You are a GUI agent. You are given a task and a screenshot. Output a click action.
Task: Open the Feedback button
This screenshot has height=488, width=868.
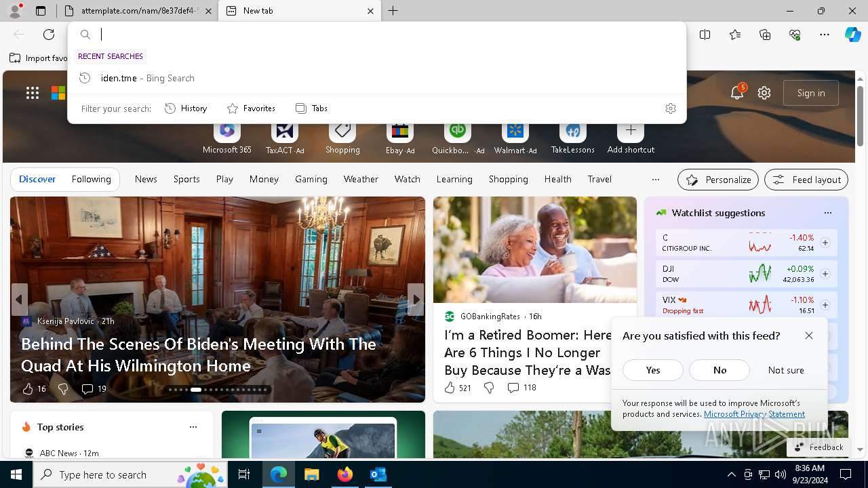click(x=818, y=447)
